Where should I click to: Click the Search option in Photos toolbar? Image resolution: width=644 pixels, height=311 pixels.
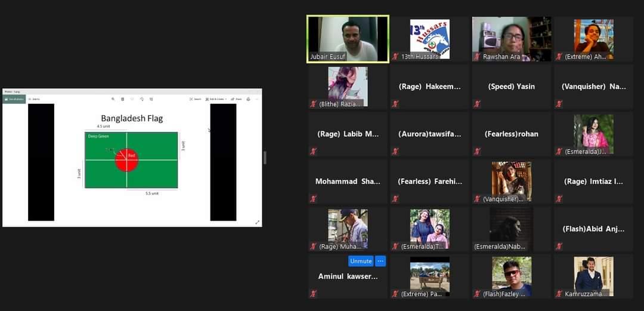click(195, 99)
